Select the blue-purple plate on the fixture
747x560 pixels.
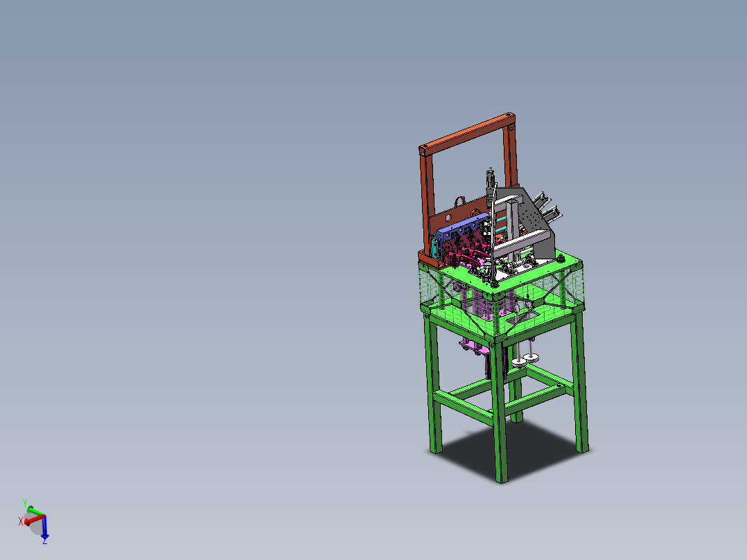462,225
